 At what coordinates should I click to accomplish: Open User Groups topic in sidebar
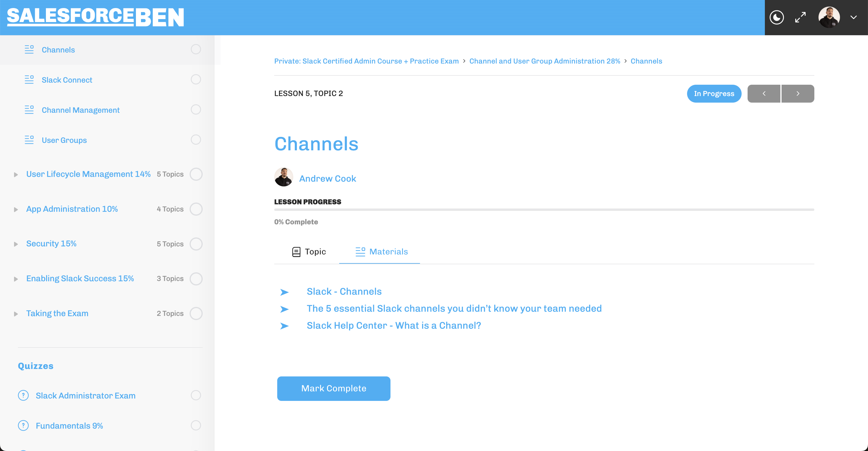(64, 140)
